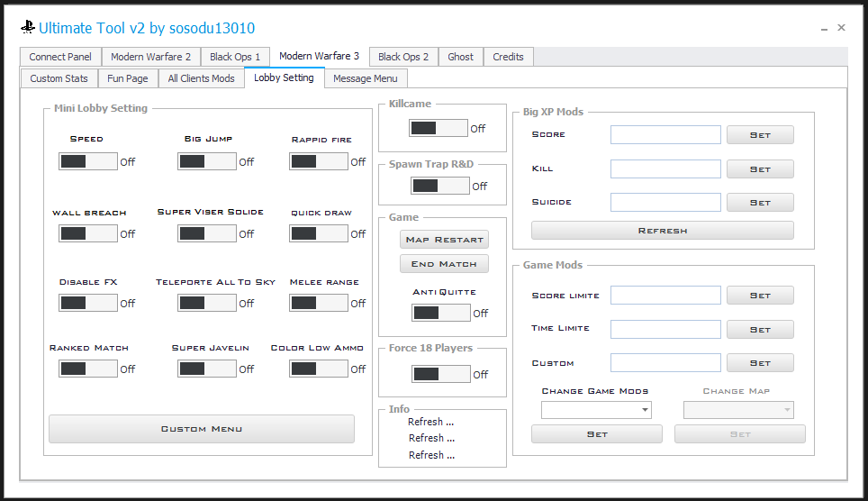The width and height of the screenshot is (868, 501).
Task: Click Set button next to Custom
Action: pyautogui.click(x=760, y=363)
